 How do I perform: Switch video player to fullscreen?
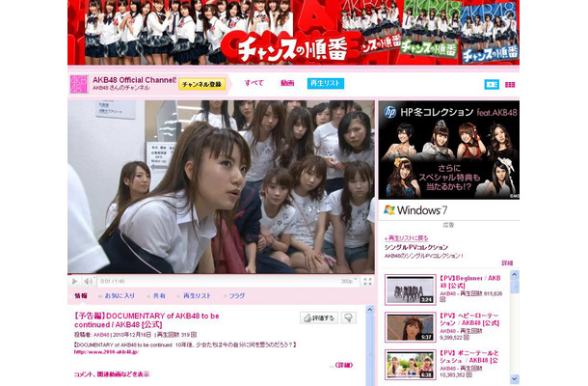[x=366, y=281]
